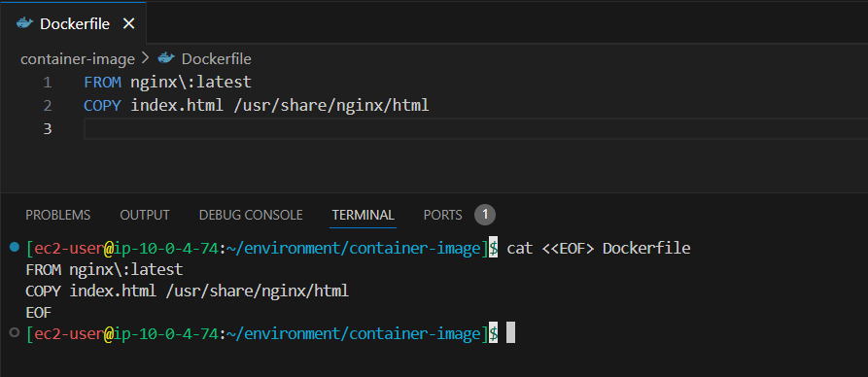Click /usr/share/nginx/html path in editor

click(x=331, y=105)
